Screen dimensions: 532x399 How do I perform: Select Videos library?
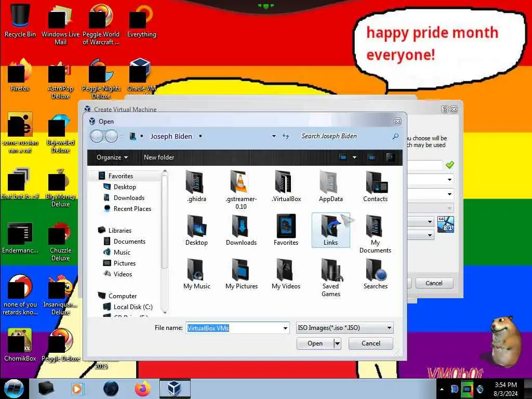point(123,274)
